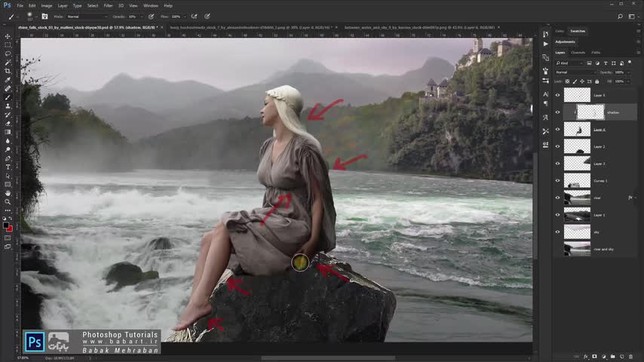Image resolution: width=644 pixels, height=362 pixels.
Task: Hide the sky layer
Action: click(x=558, y=232)
